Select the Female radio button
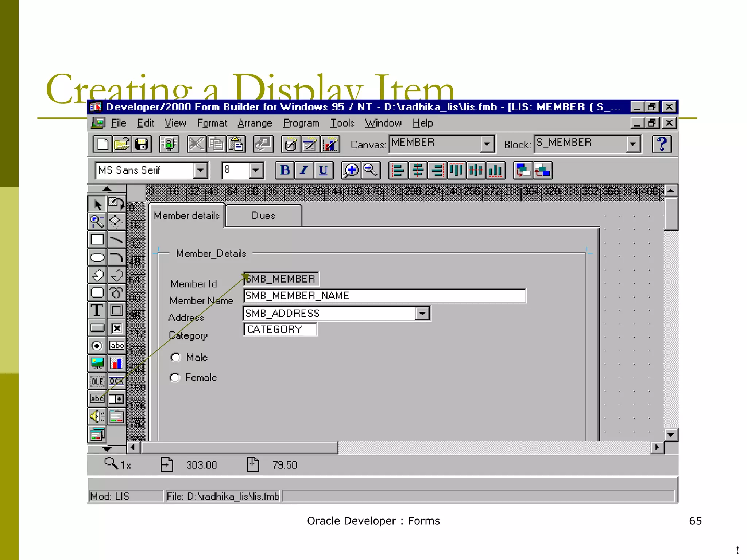747x560 pixels. (175, 378)
